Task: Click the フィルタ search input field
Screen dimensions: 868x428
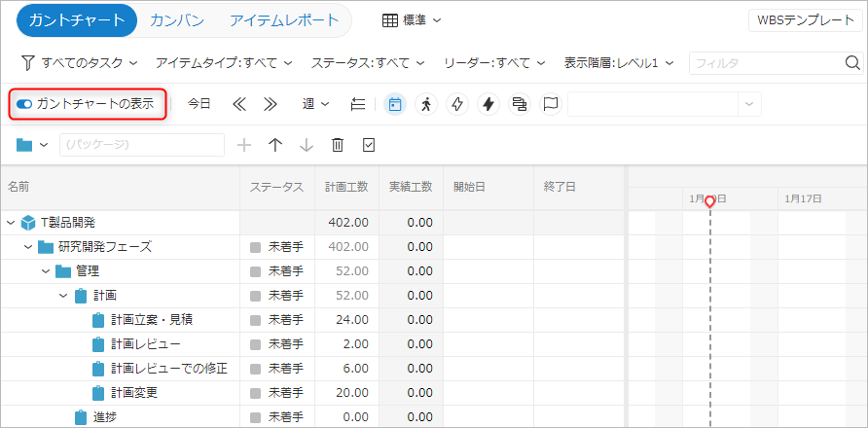Action: [x=765, y=63]
